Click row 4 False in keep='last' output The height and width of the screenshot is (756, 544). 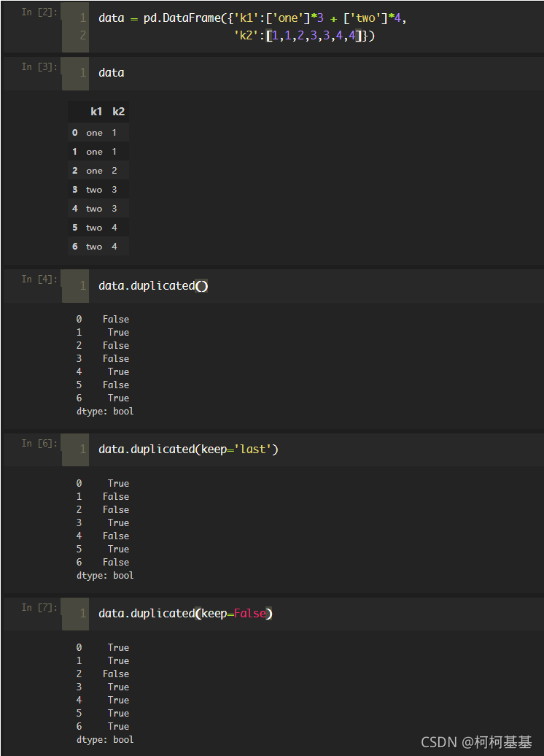point(116,536)
